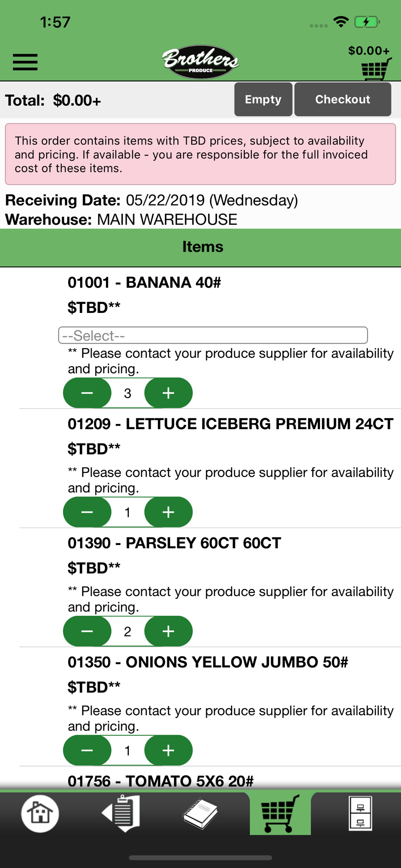The image size is (401, 868).
Task: Decrease Lettuce Iceberg quantity
Action: (x=87, y=512)
